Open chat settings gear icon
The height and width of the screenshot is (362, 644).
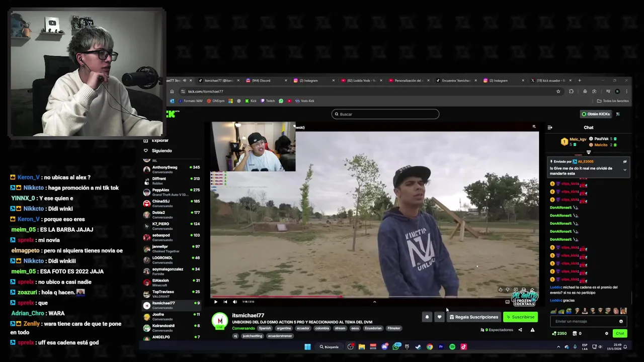pos(607,333)
